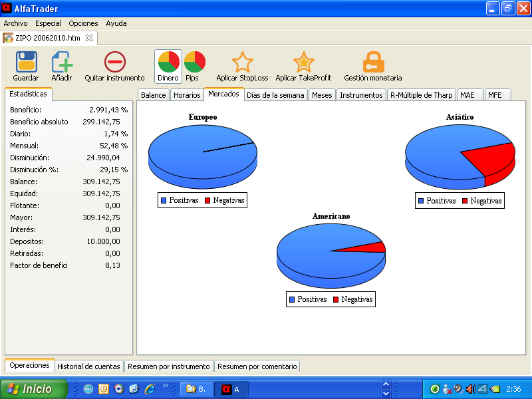
Task: Click Beneficio absoluto value 299.142,75
Action: coord(102,122)
